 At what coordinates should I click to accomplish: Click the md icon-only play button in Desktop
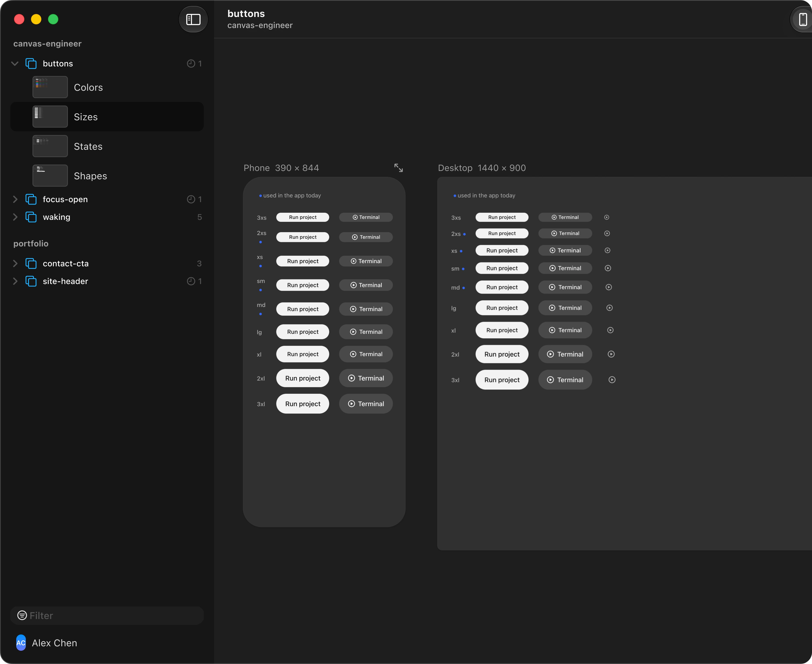point(609,287)
